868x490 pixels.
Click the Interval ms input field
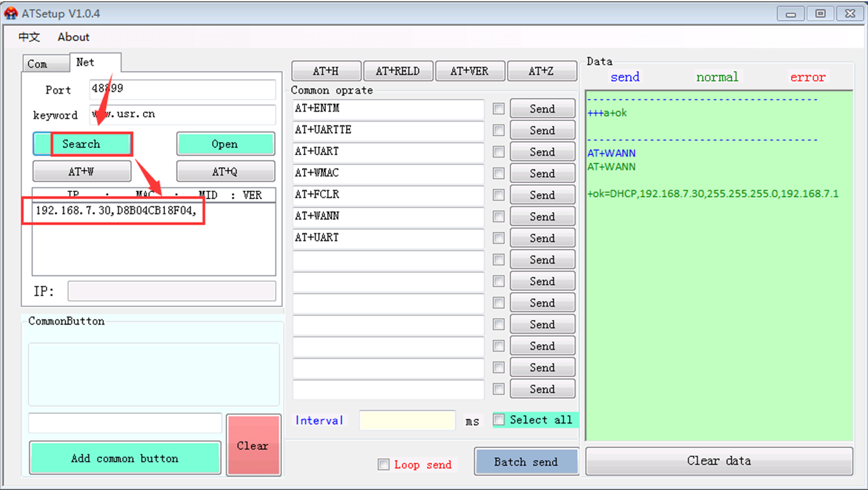(407, 420)
